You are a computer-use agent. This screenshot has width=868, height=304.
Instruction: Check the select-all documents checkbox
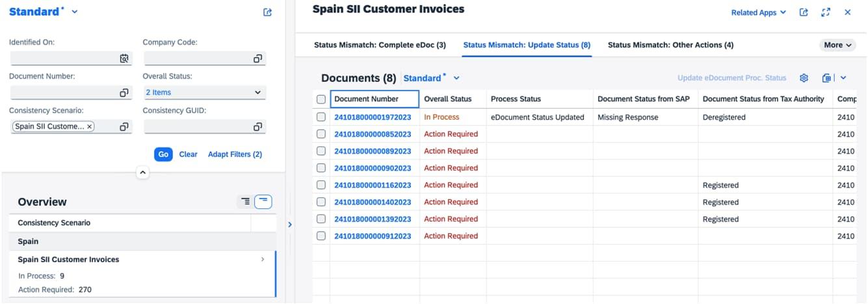coord(321,100)
